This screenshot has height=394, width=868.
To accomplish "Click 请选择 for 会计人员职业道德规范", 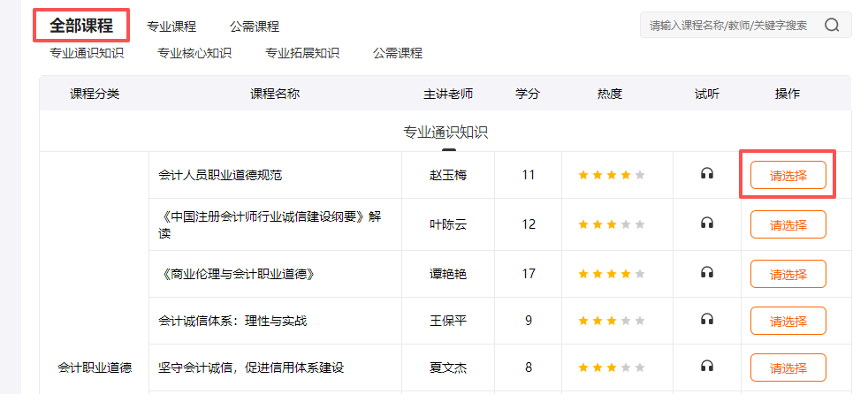I will [788, 175].
